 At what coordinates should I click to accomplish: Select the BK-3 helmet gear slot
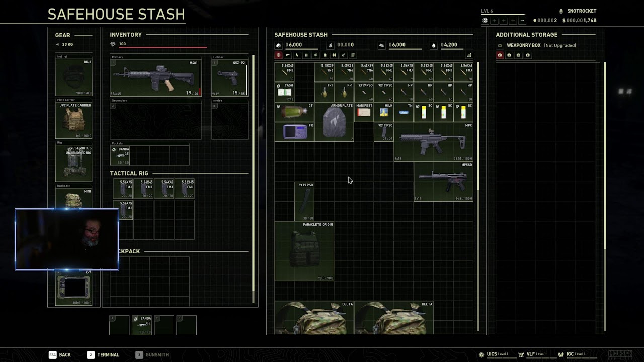click(x=73, y=77)
